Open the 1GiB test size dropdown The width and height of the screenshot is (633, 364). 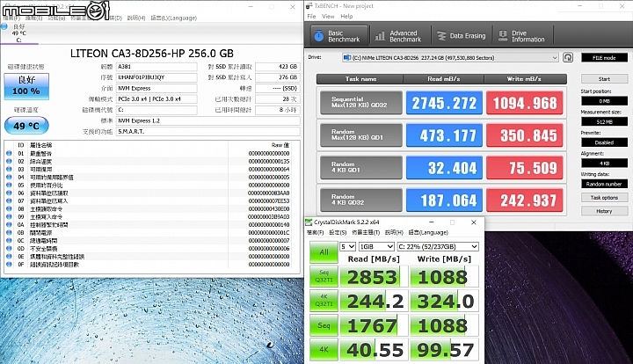pos(376,246)
